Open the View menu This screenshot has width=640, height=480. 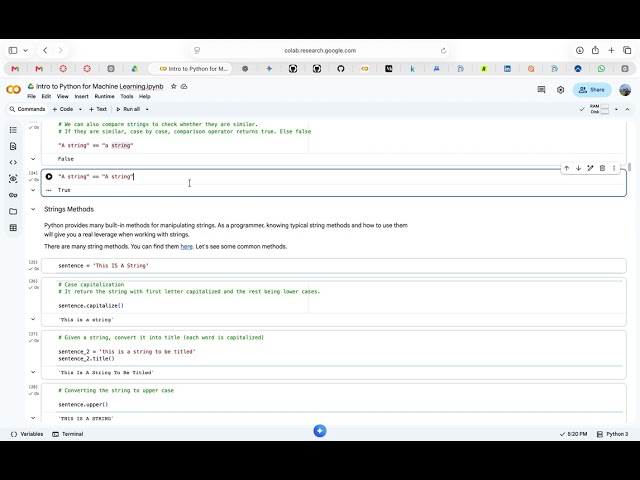coord(62,96)
